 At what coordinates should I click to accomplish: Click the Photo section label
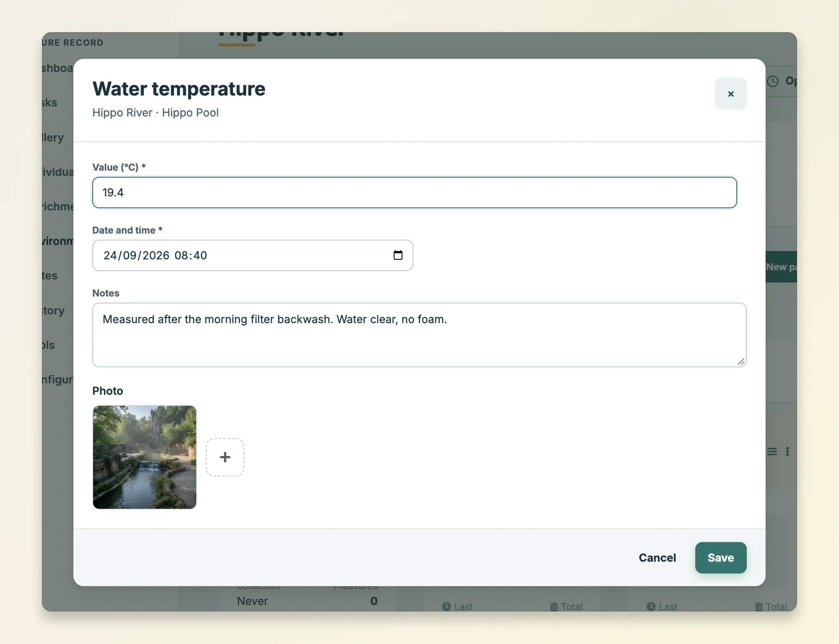pyautogui.click(x=108, y=391)
